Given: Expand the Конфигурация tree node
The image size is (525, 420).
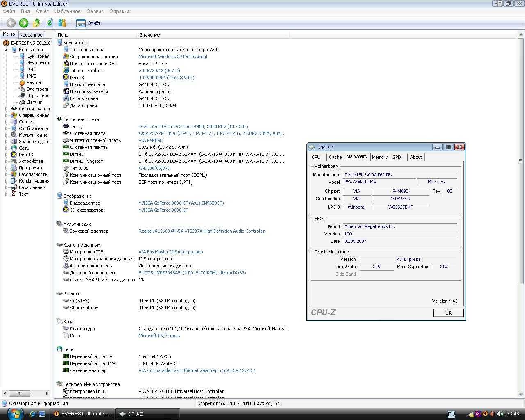Looking at the screenshot, I should (7, 181).
